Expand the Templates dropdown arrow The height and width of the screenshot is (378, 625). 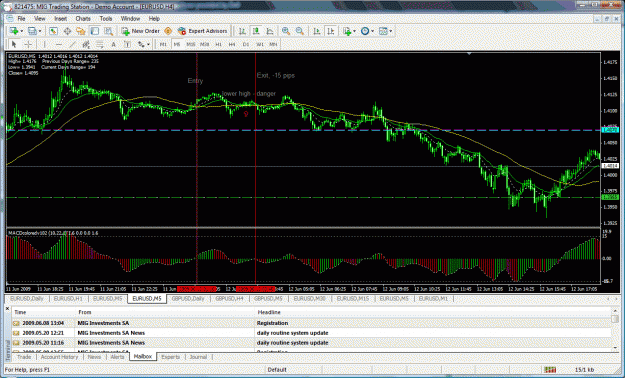tap(391, 31)
